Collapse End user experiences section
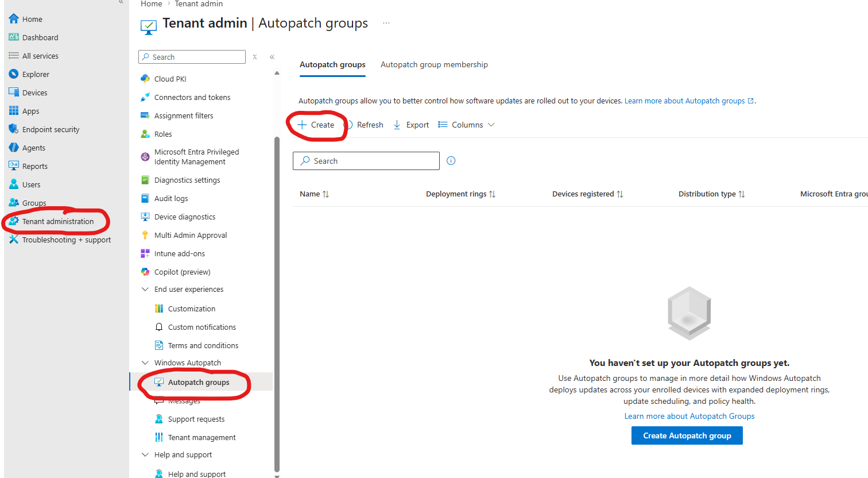Screen dimensions: 868x478 click(x=145, y=289)
